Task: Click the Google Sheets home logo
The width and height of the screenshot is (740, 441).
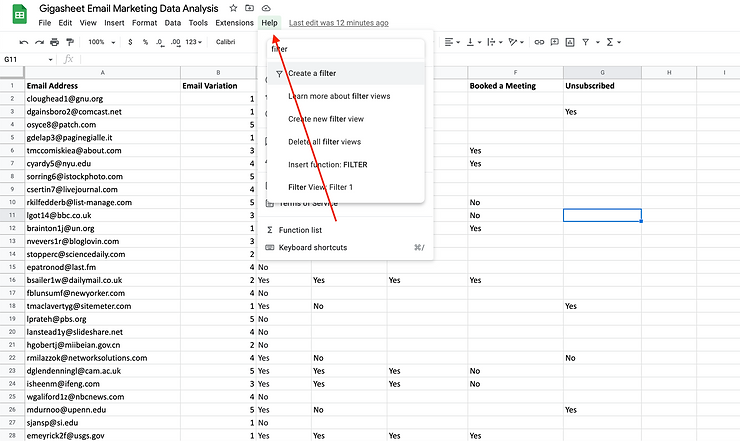Action: 17,14
